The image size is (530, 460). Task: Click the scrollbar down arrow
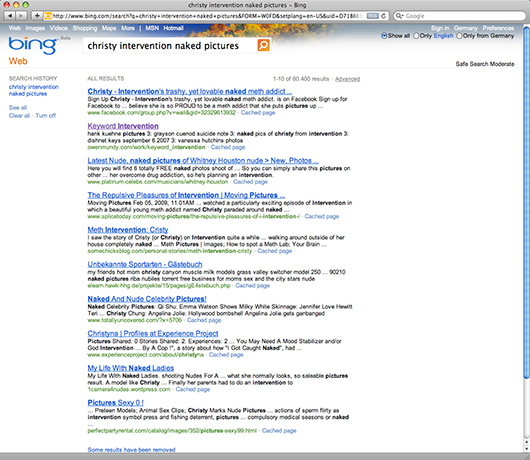coord(526,449)
